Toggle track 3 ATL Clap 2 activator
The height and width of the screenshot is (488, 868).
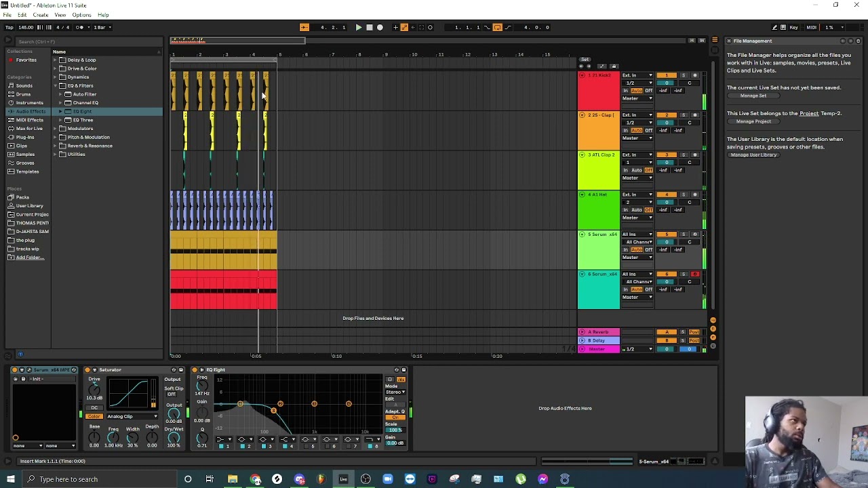(667, 155)
